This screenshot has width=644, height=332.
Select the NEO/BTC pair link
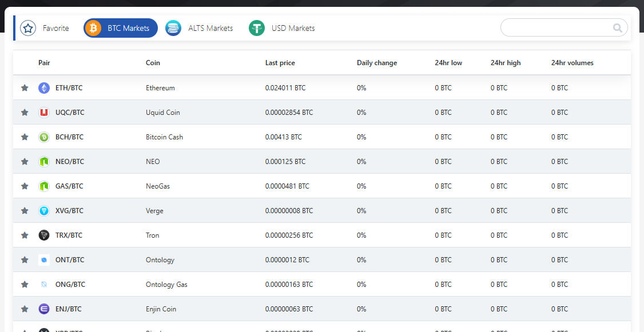70,162
